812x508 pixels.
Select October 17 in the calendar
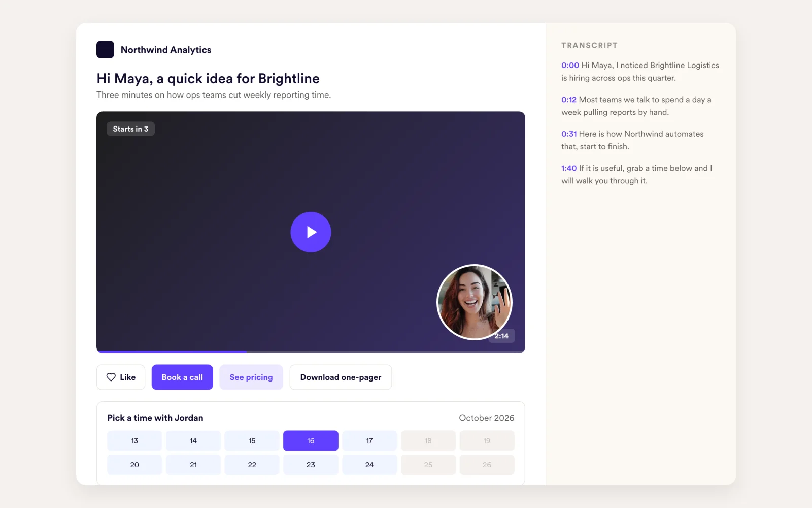(x=369, y=440)
